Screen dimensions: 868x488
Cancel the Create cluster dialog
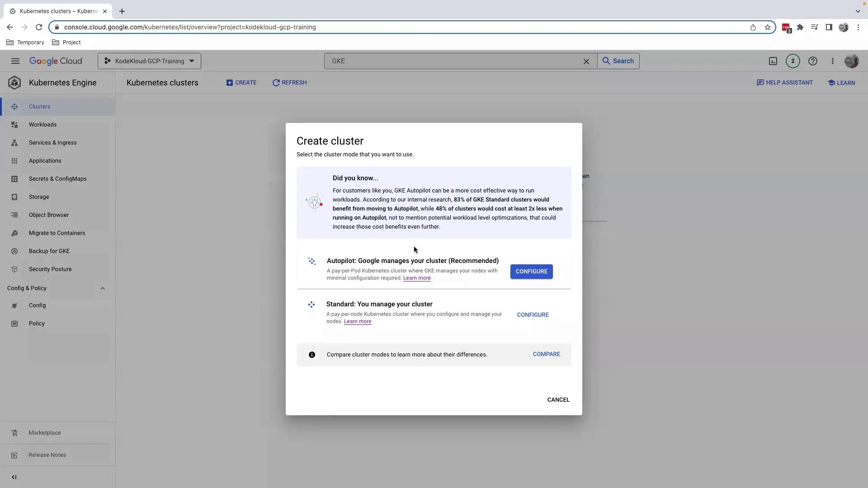558,400
